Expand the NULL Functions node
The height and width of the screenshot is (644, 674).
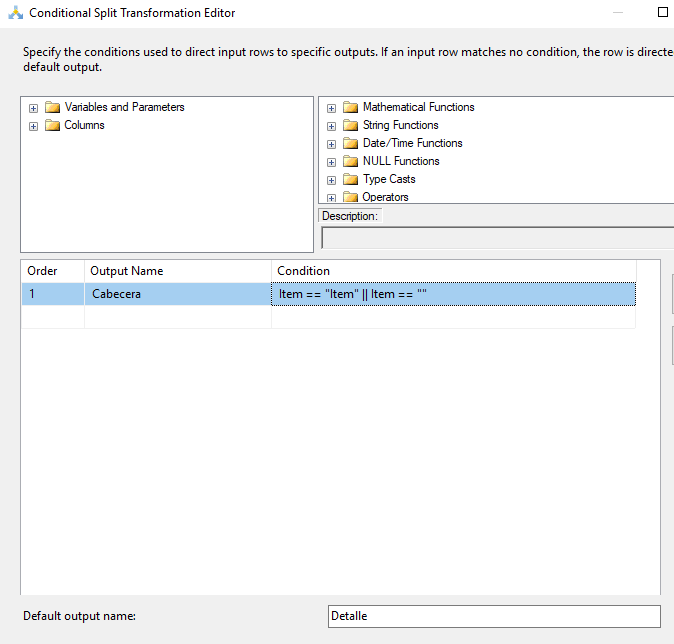[331, 162]
